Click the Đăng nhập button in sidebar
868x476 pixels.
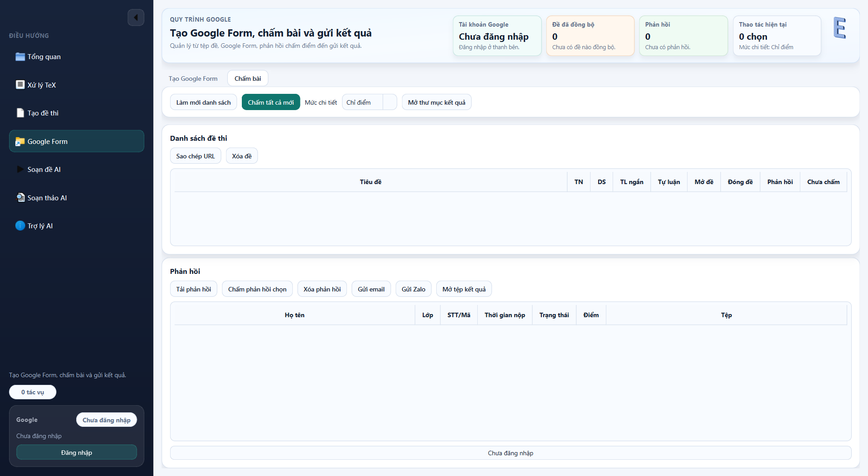click(77, 453)
